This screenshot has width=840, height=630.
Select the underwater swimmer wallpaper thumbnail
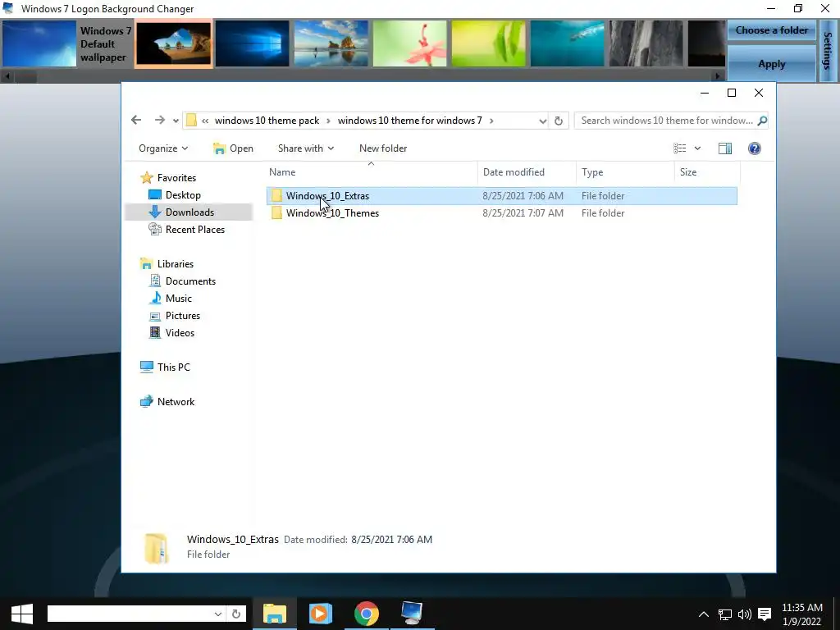point(568,43)
